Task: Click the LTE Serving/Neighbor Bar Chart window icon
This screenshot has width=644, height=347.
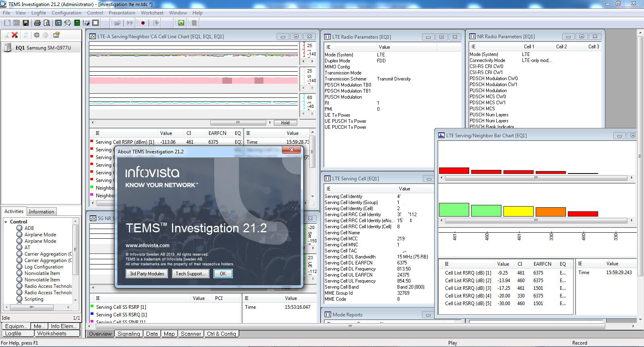Action: pyautogui.click(x=441, y=135)
